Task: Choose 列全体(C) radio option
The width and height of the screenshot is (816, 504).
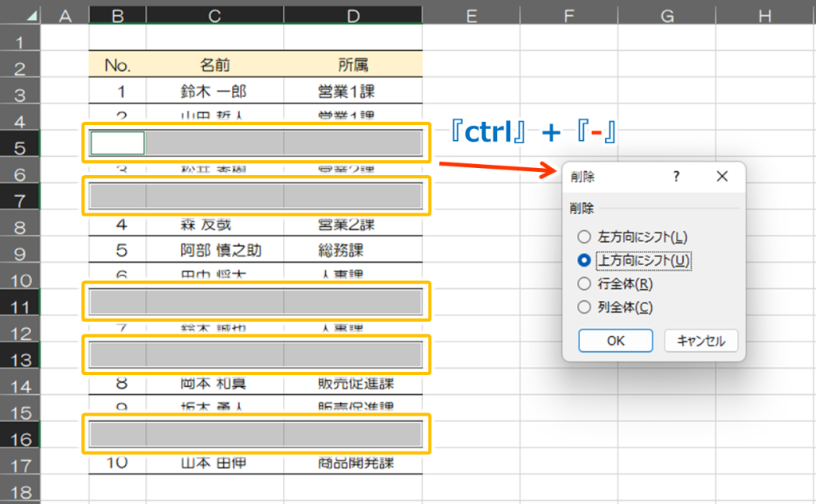Action: (x=584, y=307)
